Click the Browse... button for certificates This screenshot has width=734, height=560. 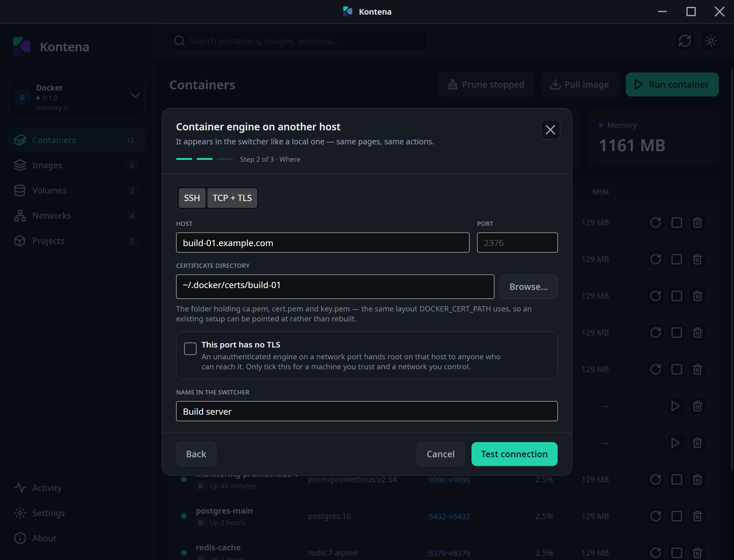point(528,287)
